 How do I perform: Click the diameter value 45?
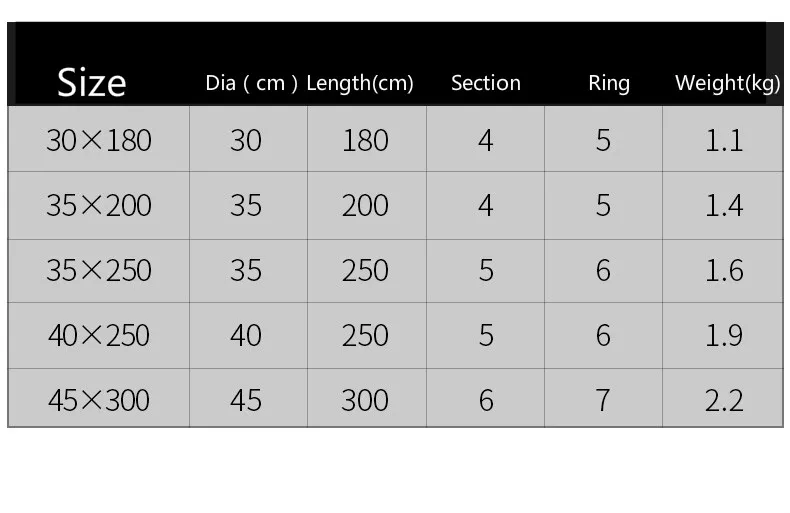[x=246, y=401]
